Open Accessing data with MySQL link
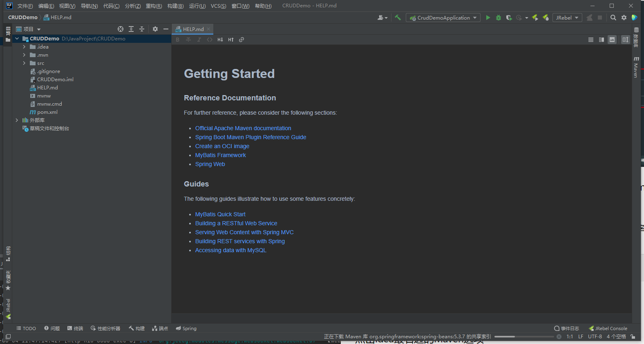The height and width of the screenshot is (344, 644). click(x=231, y=250)
